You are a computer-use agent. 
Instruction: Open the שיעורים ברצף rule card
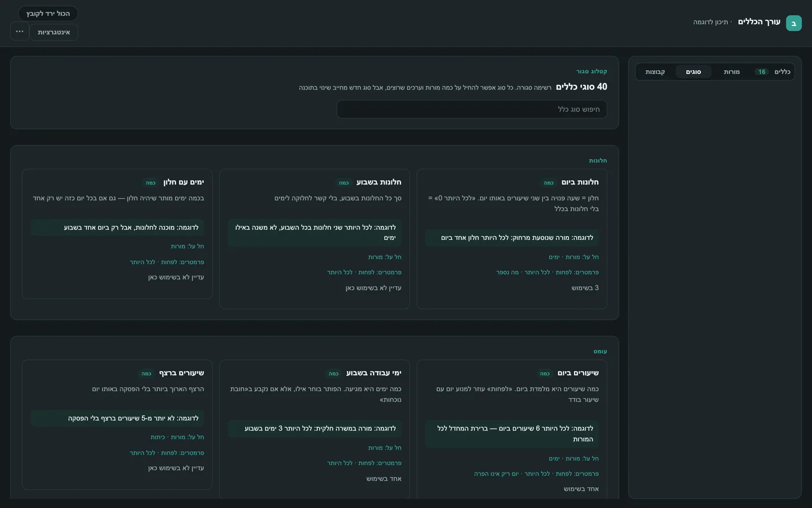pyautogui.click(x=117, y=424)
